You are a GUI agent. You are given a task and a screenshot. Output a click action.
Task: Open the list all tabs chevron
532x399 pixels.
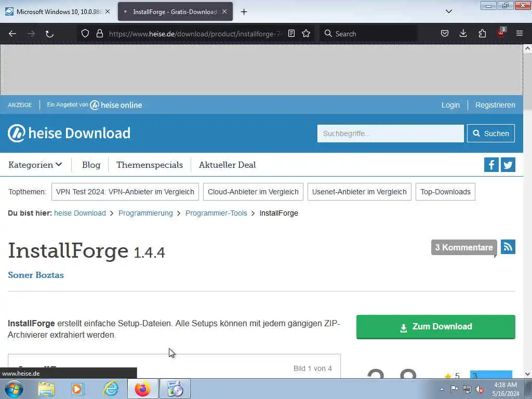pos(448,11)
